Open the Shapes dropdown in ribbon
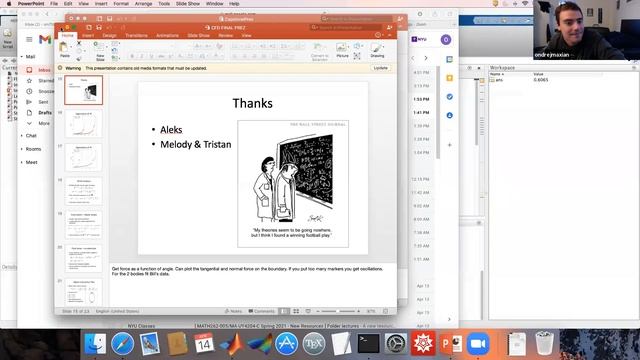The image size is (640, 360). (358, 46)
